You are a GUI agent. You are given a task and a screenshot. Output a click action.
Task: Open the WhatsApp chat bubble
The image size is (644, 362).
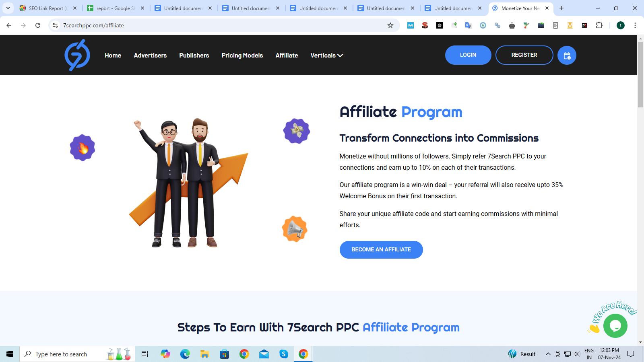coord(615,325)
